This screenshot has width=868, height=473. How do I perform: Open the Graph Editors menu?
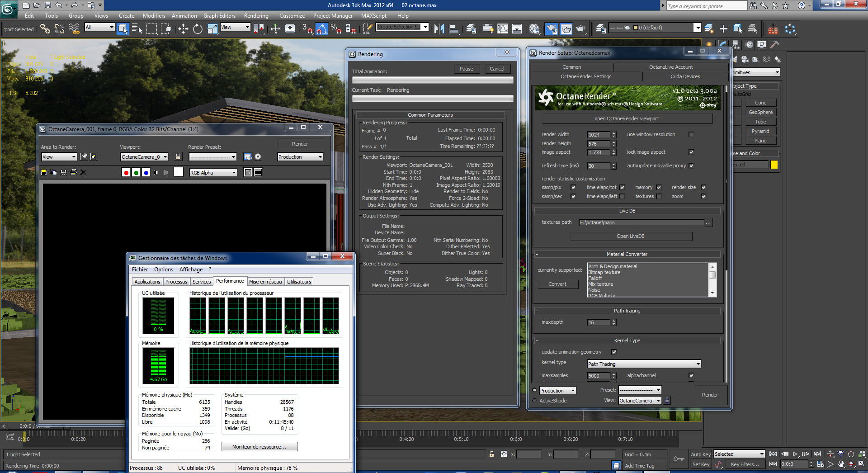click(219, 16)
